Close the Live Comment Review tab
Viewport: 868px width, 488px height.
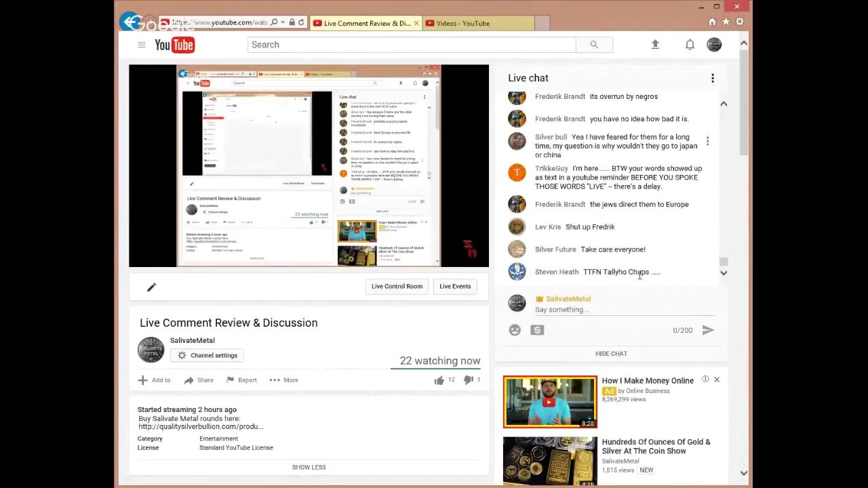417,23
